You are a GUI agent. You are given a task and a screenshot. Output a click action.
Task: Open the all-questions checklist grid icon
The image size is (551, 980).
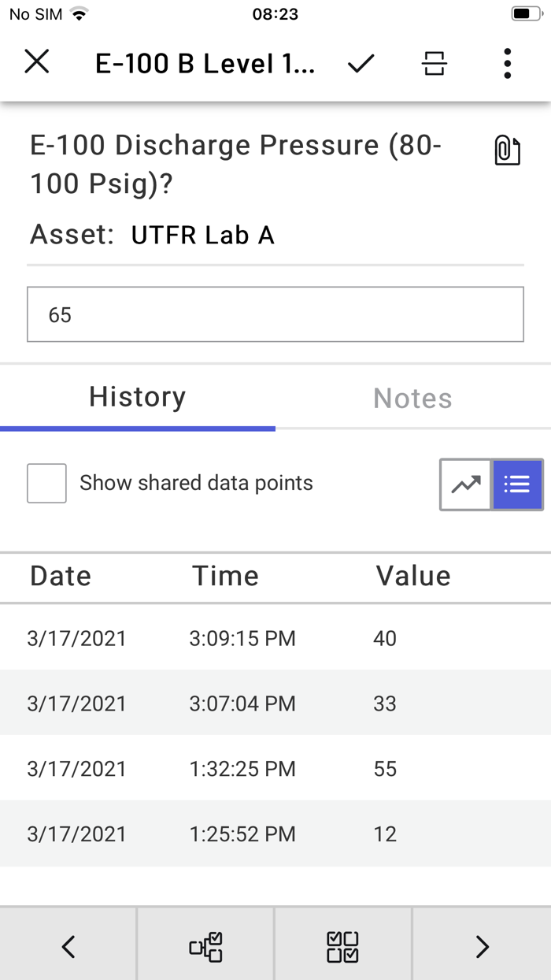(x=343, y=946)
